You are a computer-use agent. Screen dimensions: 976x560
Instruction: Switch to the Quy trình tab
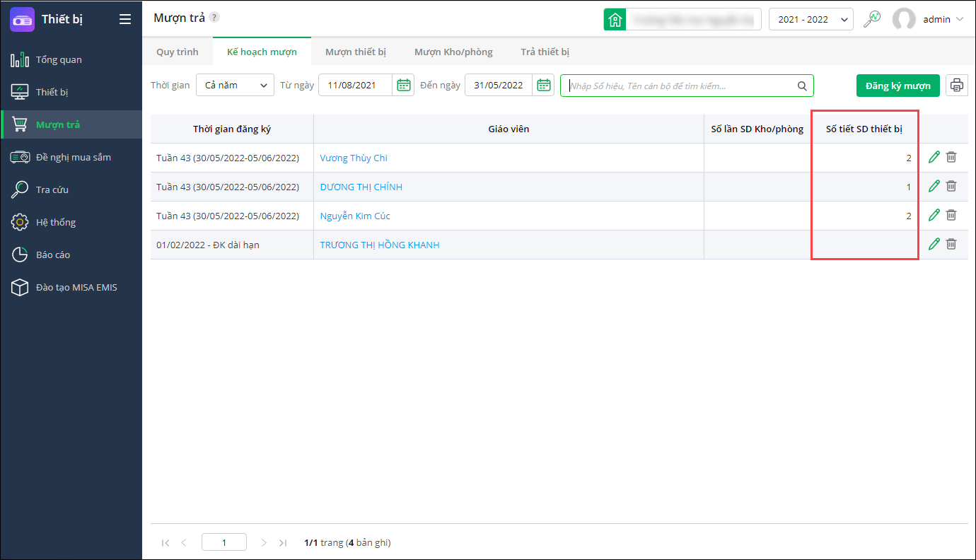178,52
